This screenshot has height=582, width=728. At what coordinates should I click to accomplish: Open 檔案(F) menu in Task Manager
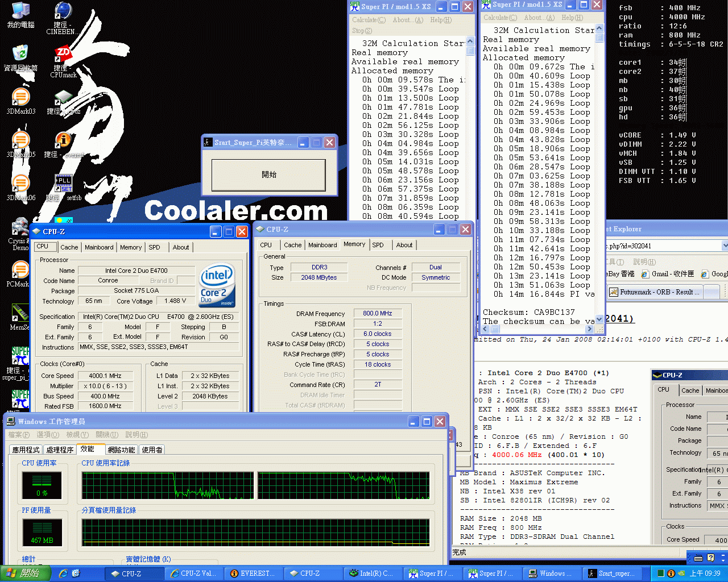tap(19, 435)
